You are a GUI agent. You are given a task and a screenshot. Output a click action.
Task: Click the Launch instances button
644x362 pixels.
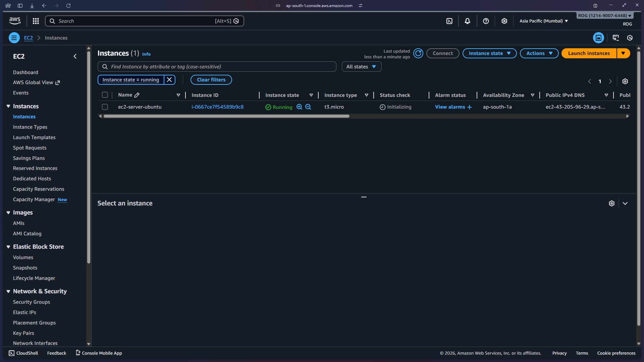[x=589, y=53]
